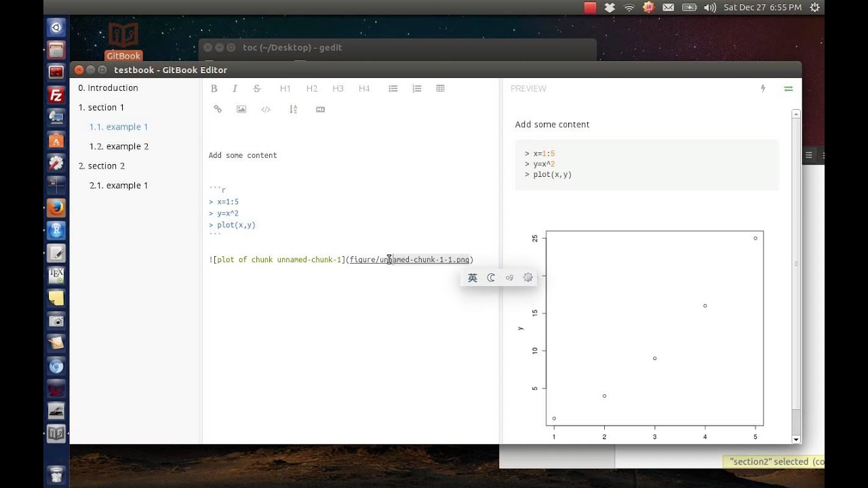Bring the gedit toc window to front
The width and height of the screenshot is (868, 488).
pos(398,47)
